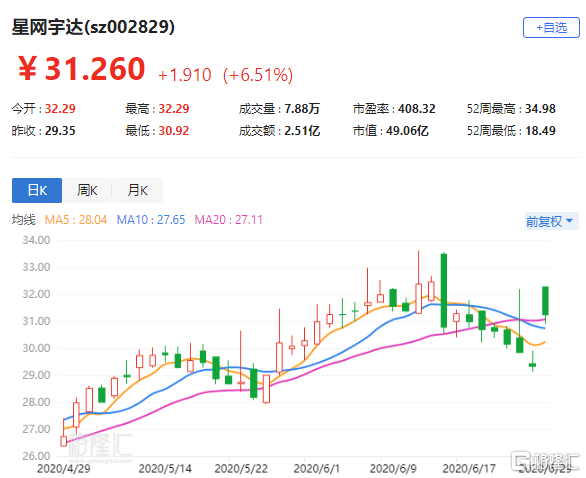Click the MA5 : 28.04 legend label
This screenshot has height=478, width=586.
pos(76,219)
